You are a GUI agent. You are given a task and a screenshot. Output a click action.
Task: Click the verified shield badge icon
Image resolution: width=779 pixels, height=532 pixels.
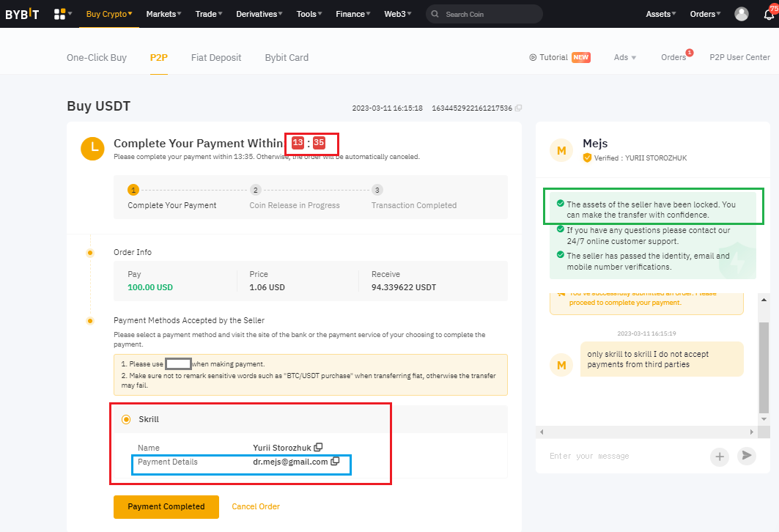click(x=587, y=158)
